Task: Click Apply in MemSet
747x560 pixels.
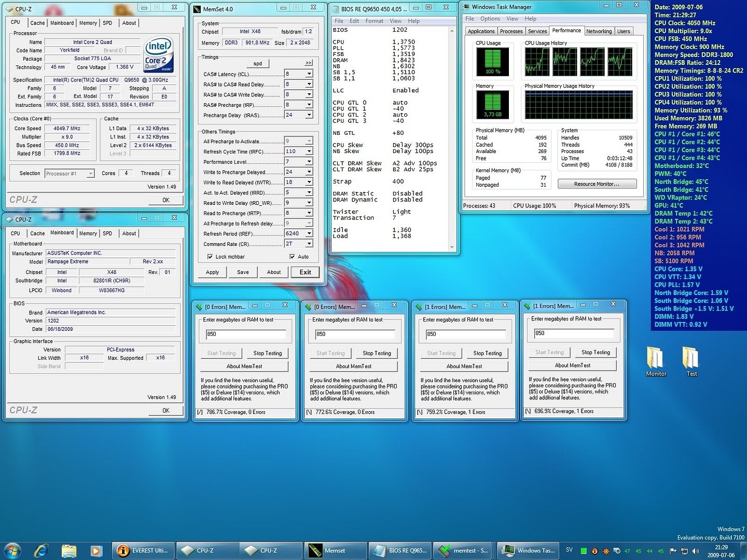Action: click(212, 272)
